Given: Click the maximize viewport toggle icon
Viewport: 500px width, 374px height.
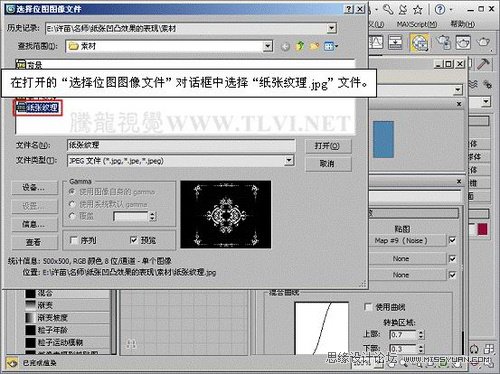Looking at the screenshot, I should coord(489,349).
